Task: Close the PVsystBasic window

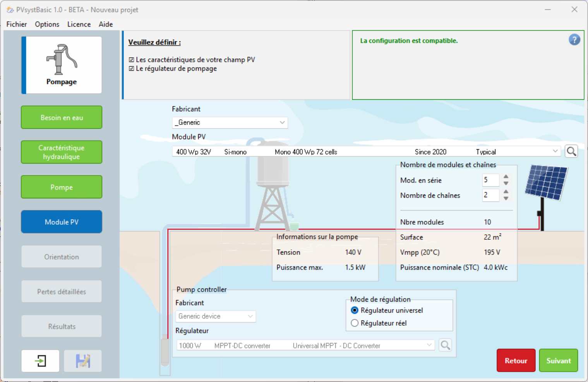Action: coord(574,10)
